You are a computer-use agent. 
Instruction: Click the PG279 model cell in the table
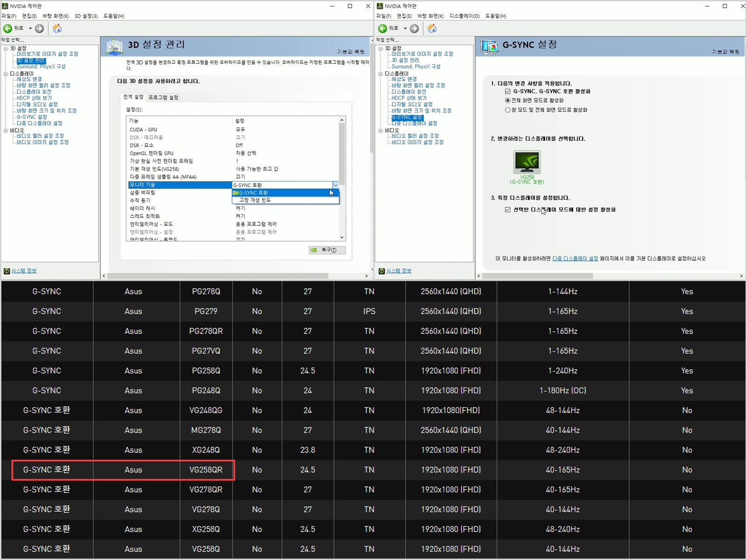[206, 311]
